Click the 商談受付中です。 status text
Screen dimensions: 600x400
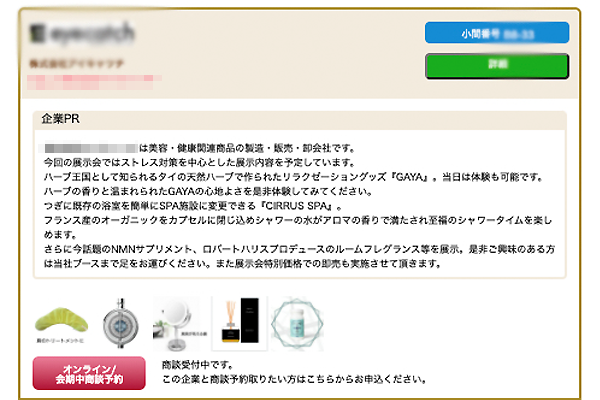(197, 365)
